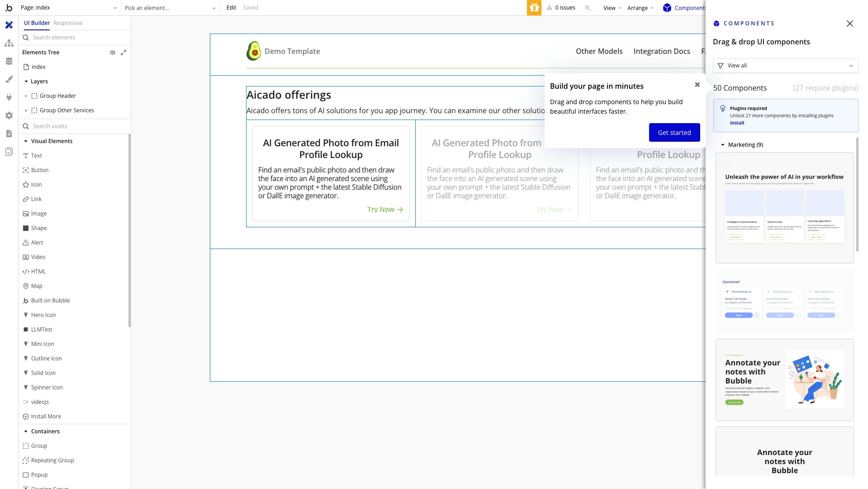
Task: Expand the Elements Tree with the diagonal arrows icon
Action: pos(123,52)
